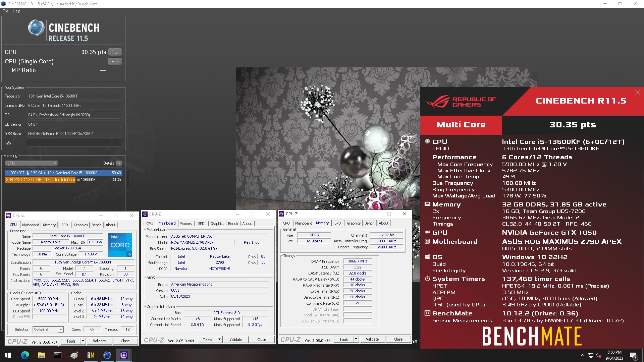Open BenchMate BM taskbar icon

[x=91, y=355]
